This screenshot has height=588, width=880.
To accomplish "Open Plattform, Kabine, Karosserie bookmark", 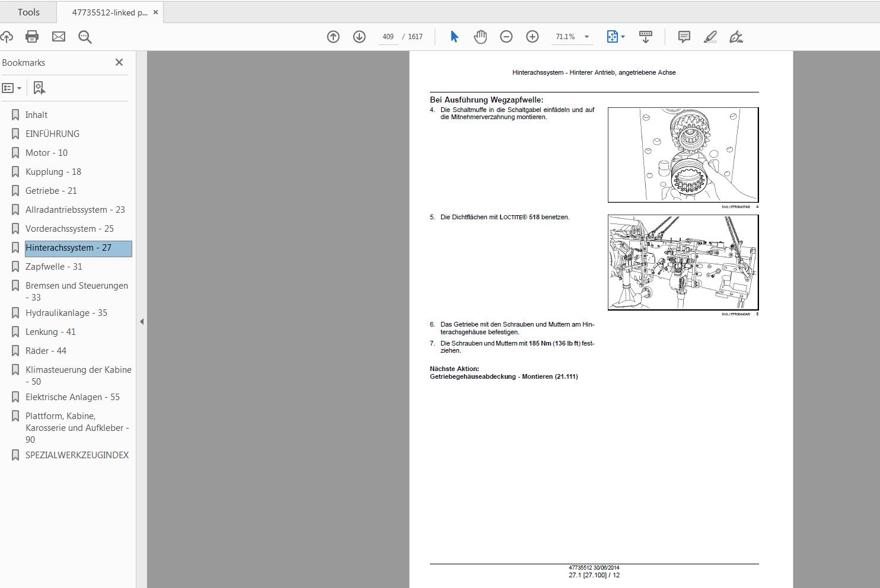I will 77,428.
